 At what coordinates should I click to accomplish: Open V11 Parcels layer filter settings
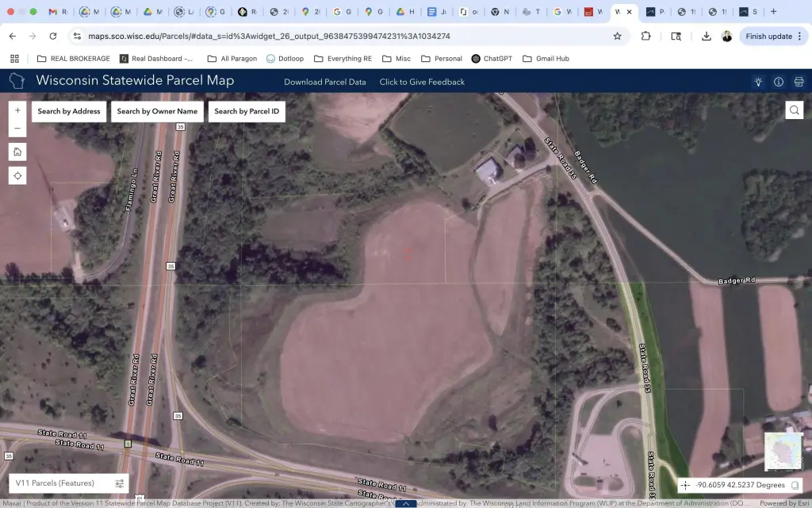coord(120,483)
